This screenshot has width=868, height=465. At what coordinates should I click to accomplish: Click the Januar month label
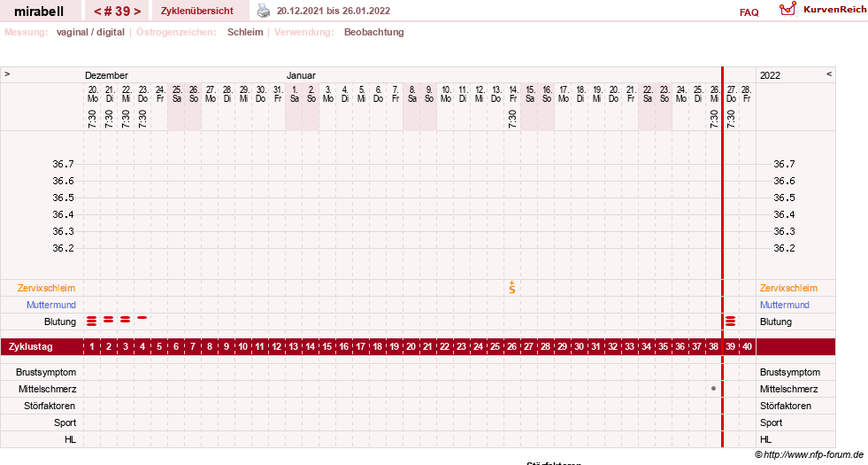(x=301, y=75)
